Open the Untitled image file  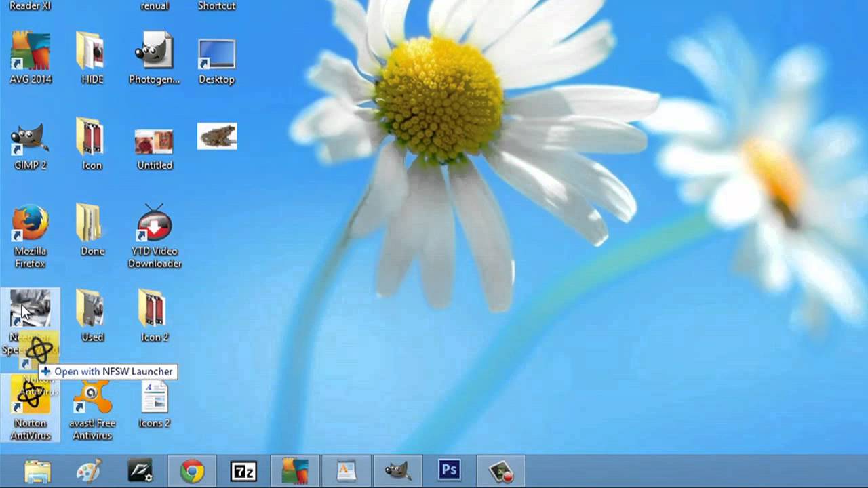tap(154, 139)
